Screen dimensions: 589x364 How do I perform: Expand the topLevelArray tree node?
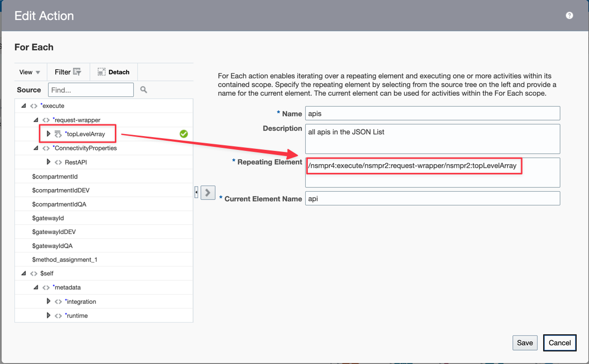click(48, 134)
